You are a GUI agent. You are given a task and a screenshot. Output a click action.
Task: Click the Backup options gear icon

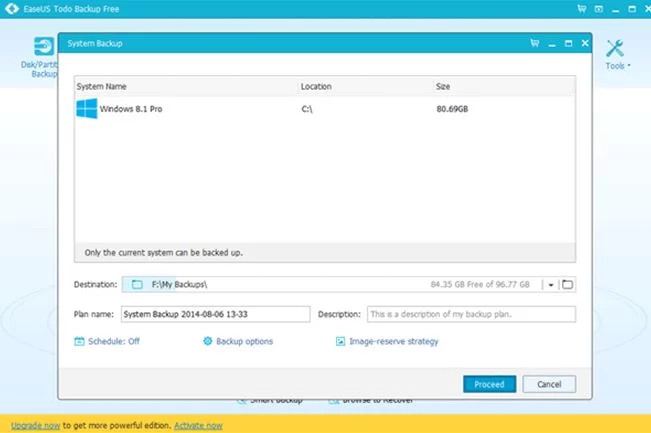tap(208, 341)
